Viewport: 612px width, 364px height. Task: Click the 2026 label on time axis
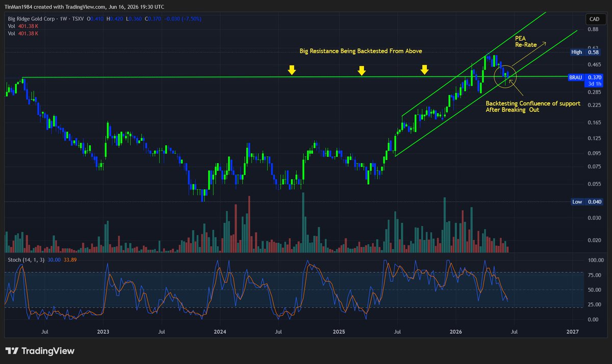pyautogui.click(x=455, y=332)
